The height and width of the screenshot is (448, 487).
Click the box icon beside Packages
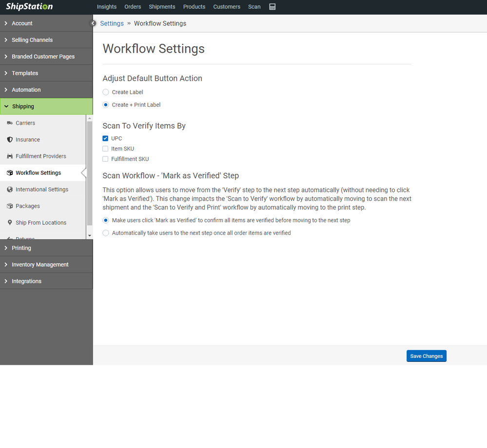pos(10,206)
